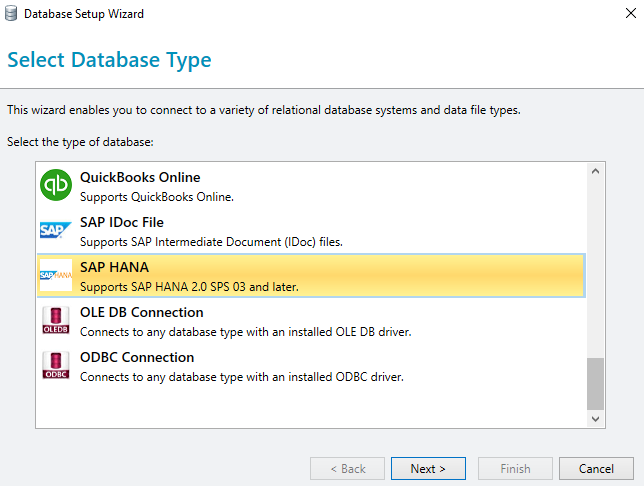The image size is (644, 486).
Task: Proceed with the Next button
Action: pyautogui.click(x=428, y=468)
